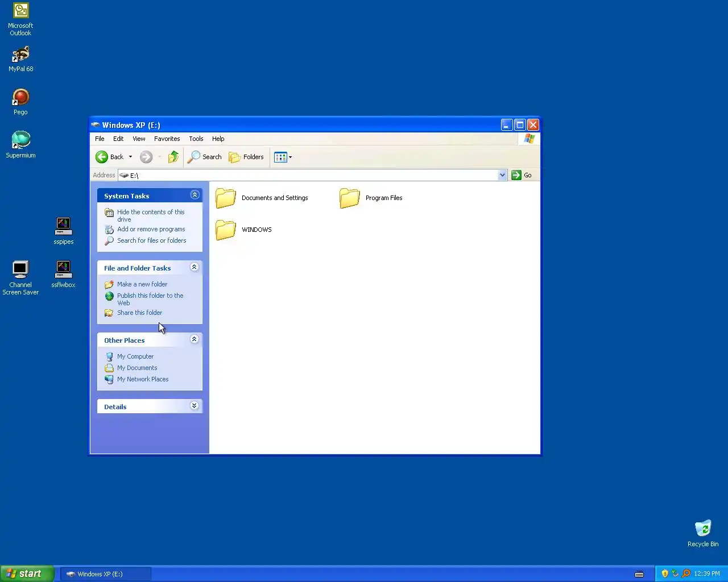Viewport: 728px width, 582px height.
Task: Open the View menu
Action: pos(139,139)
